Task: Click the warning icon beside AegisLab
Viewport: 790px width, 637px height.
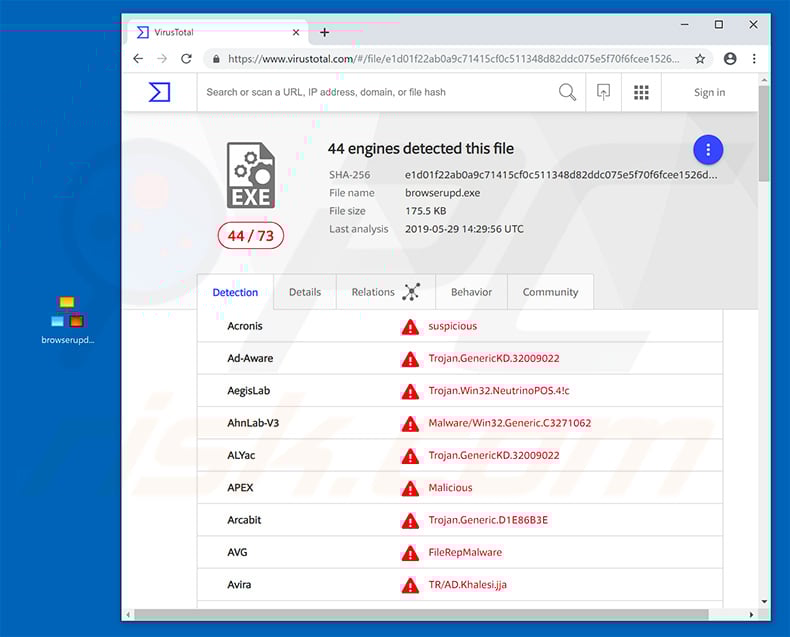Action: tap(410, 392)
